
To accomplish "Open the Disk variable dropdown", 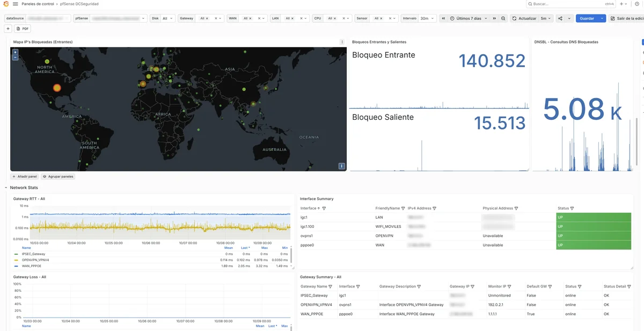I will point(168,18).
